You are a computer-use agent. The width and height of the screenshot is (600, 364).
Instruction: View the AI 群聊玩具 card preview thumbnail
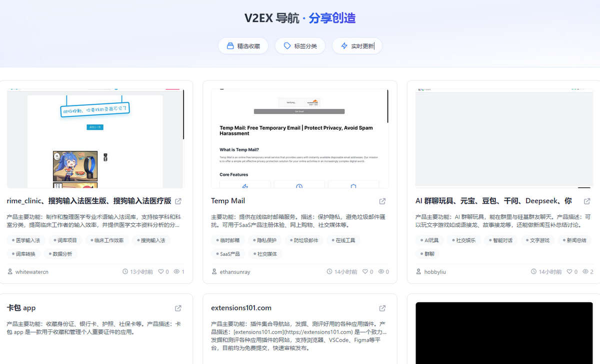click(504, 138)
